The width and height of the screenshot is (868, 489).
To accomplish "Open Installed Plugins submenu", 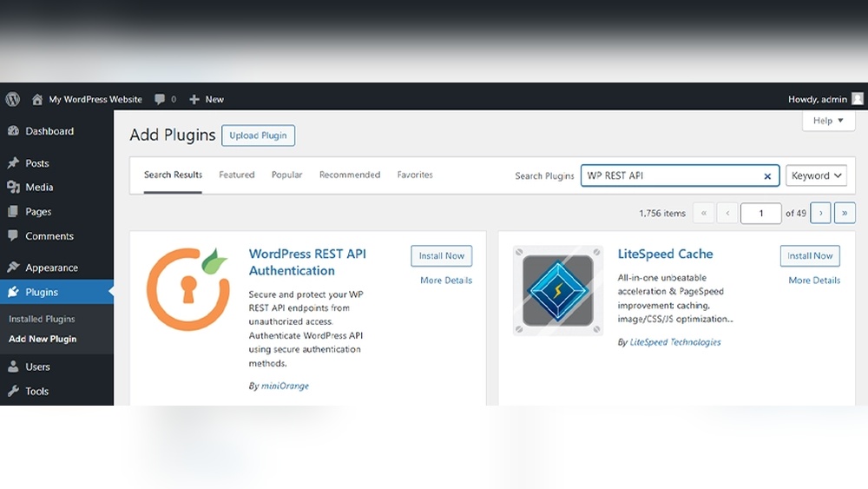I will coord(42,319).
